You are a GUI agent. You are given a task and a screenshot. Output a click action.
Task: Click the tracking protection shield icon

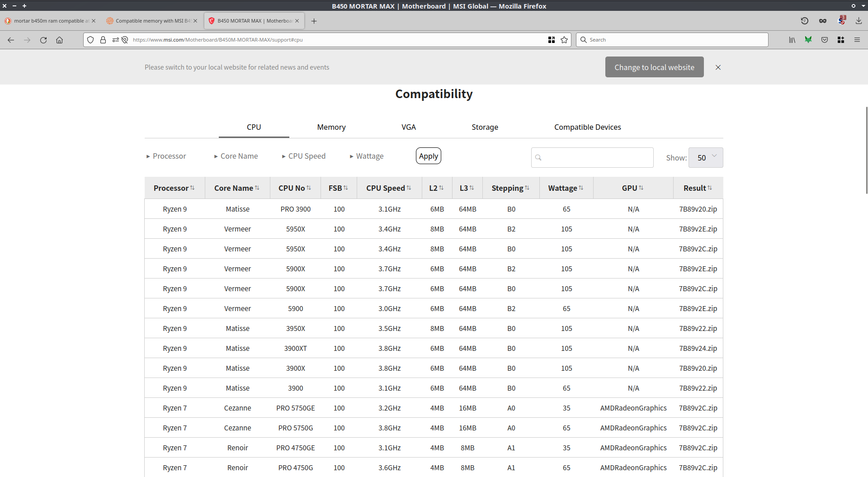coord(90,40)
